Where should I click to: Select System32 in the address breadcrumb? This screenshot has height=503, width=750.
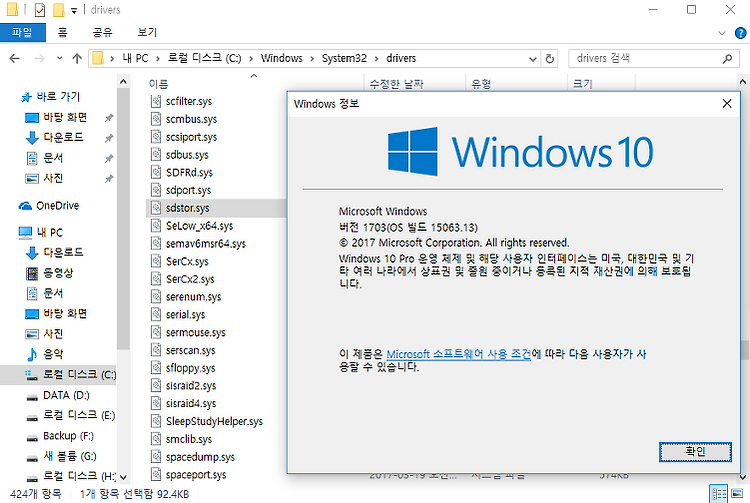pyautogui.click(x=344, y=58)
